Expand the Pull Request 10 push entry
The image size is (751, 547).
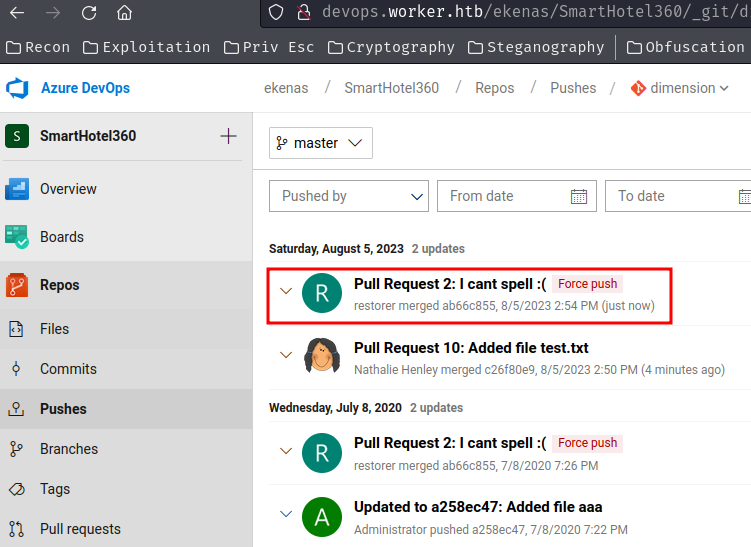click(286, 355)
